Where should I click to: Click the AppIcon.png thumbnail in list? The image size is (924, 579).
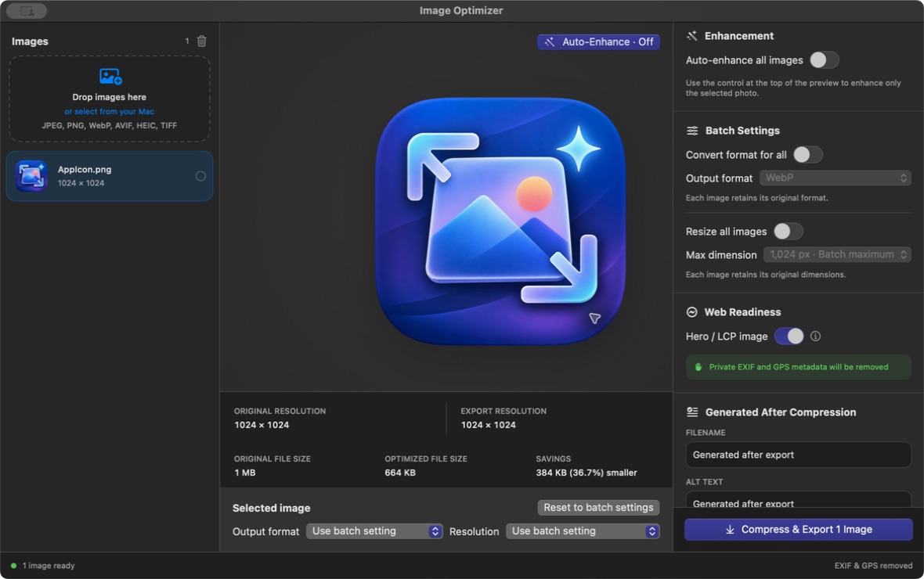tap(31, 176)
